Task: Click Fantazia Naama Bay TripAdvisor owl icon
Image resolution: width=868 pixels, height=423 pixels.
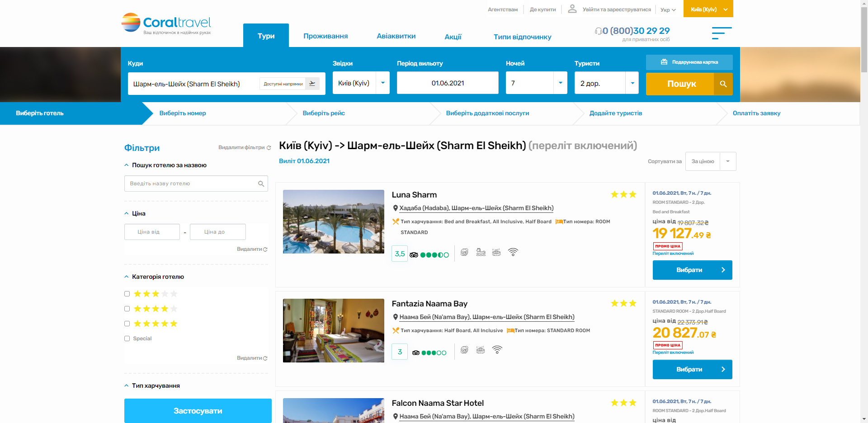Action: (x=416, y=352)
